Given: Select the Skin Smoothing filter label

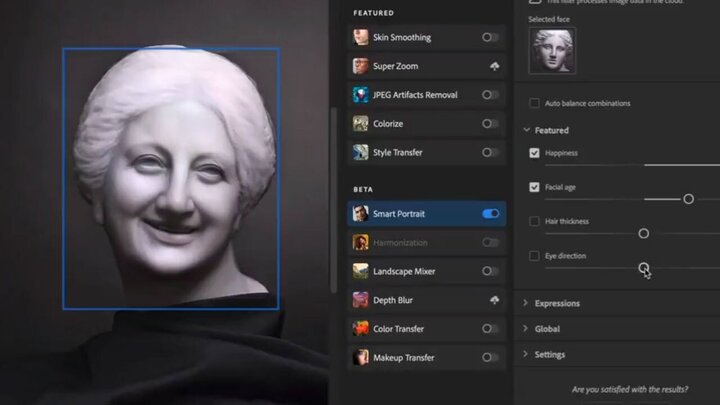Looking at the screenshot, I should click(x=402, y=37).
